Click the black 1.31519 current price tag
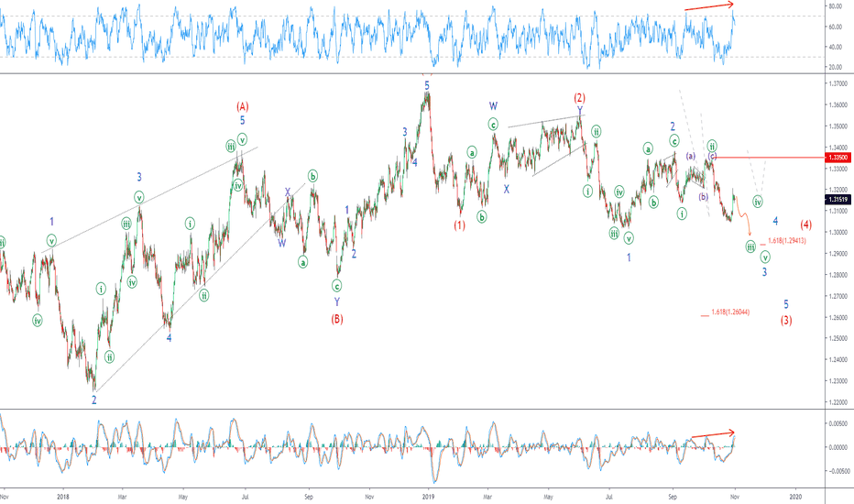The image size is (854, 504). pos(838,200)
